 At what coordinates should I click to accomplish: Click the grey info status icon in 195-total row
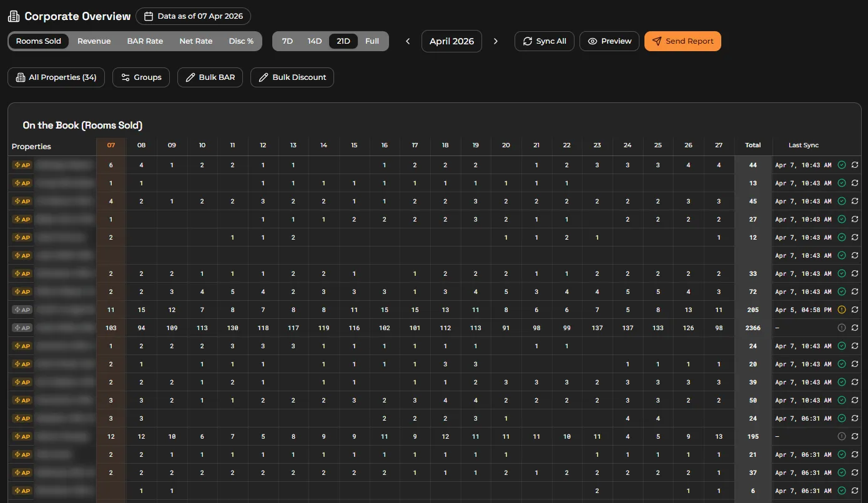pos(842,437)
